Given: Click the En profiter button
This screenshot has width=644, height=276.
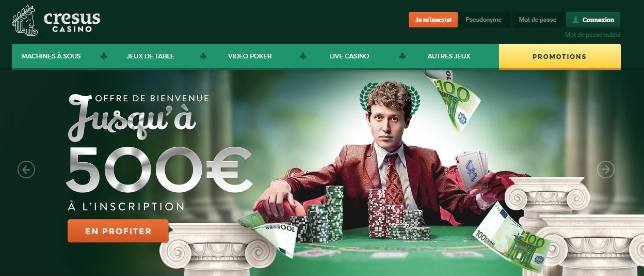Looking at the screenshot, I should [x=118, y=231].
